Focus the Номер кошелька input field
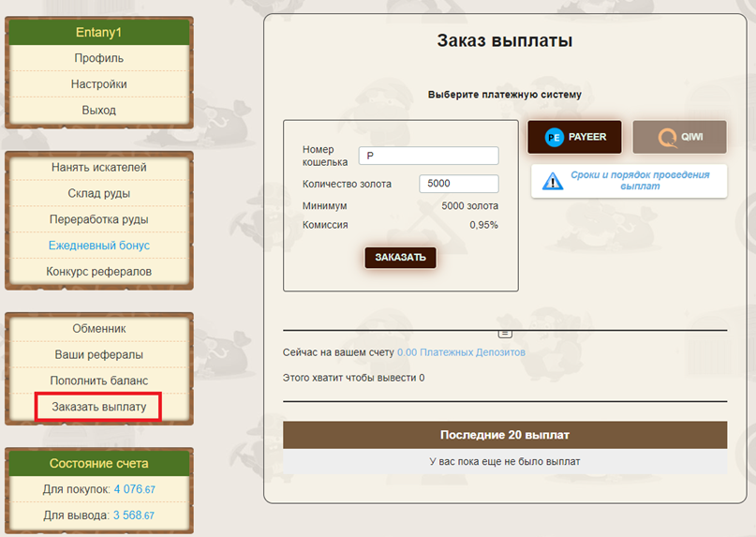This screenshot has width=756, height=537. tap(429, 156)
